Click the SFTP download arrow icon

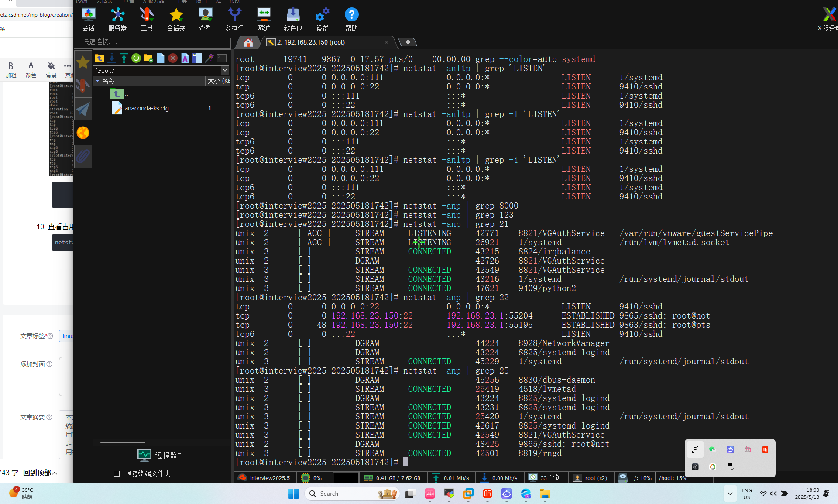point(112,58)
